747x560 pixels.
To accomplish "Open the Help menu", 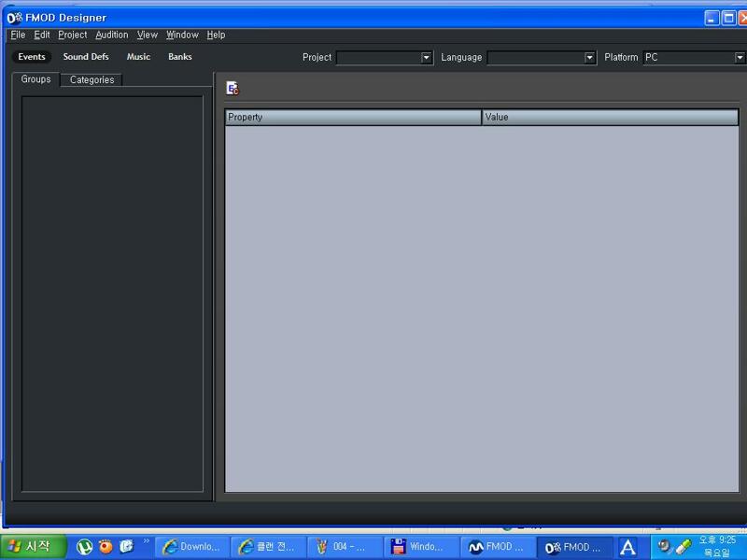I will (216, 35).
